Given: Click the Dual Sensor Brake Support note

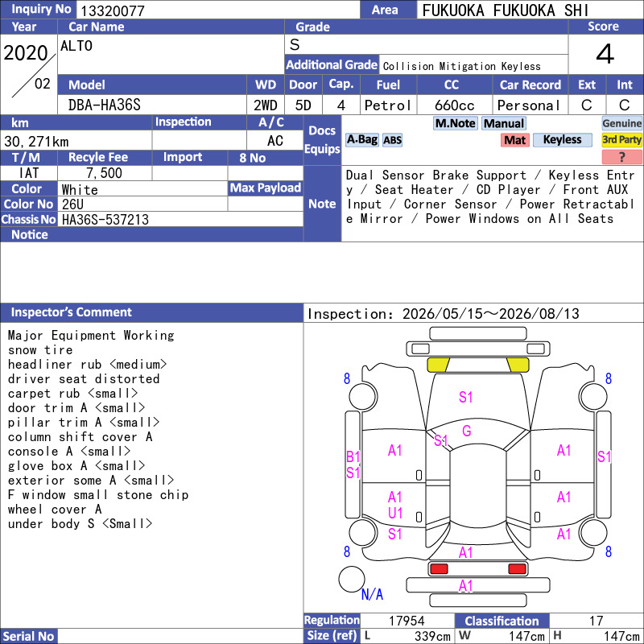Looking at the screenshot, I should [x=436, y=175].
